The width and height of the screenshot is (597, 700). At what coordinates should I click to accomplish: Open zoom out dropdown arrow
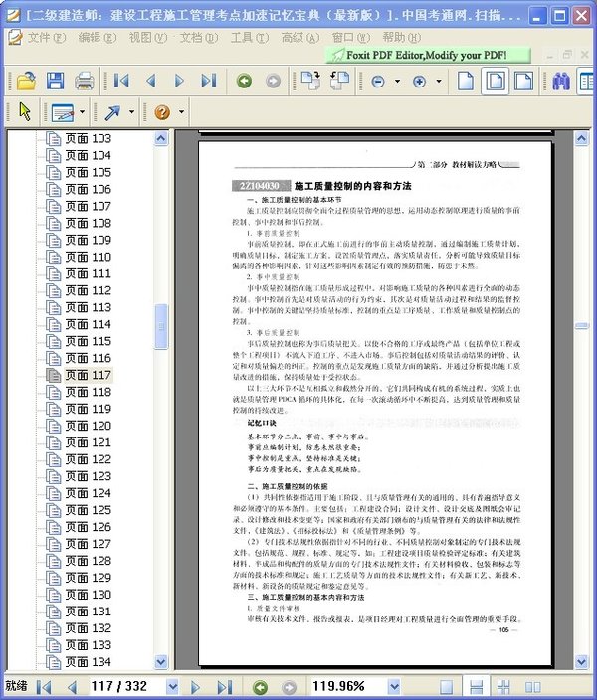point(397,81)
